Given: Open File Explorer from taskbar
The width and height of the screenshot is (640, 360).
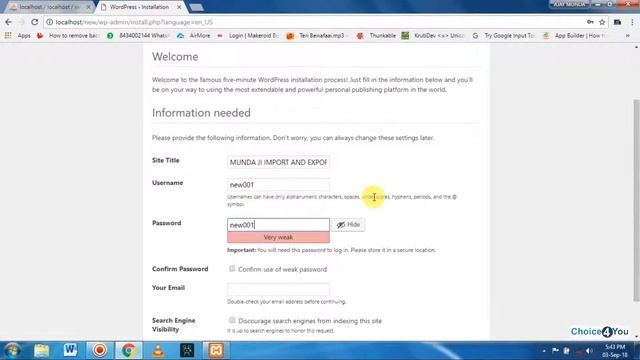Looking at the screenshot, I should [x=41, y=350].
